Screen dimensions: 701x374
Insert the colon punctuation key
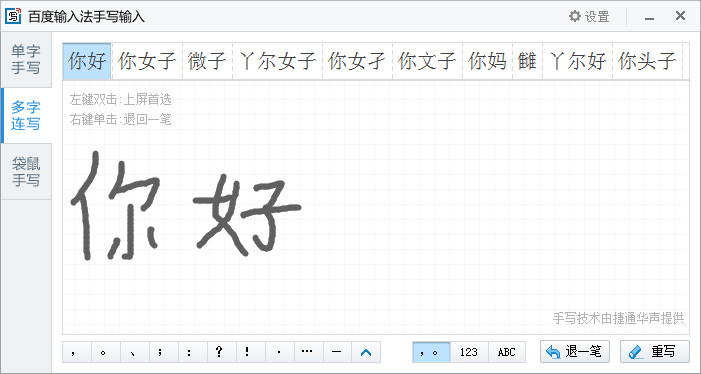[x=193, y=352]
